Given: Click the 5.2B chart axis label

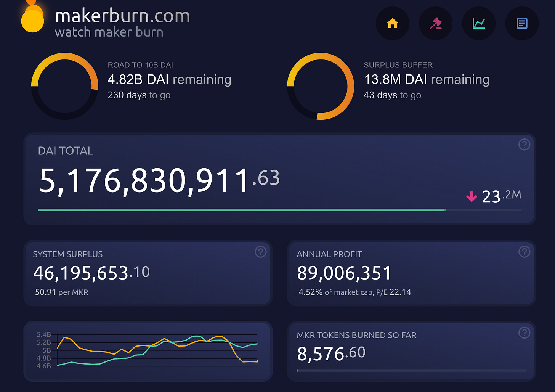Looking at the screenshot, I should [44, 342].
